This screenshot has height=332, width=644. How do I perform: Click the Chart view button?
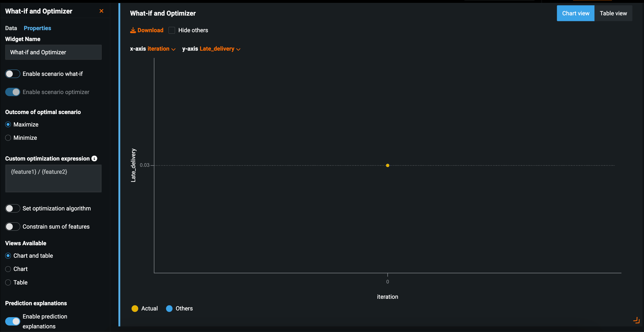[x=576, y=13]
